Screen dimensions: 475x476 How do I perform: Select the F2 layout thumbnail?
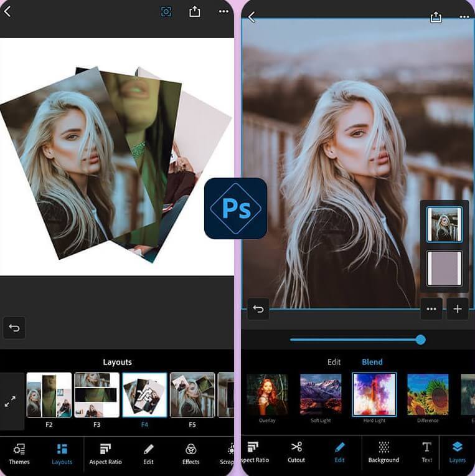[49, 395]
